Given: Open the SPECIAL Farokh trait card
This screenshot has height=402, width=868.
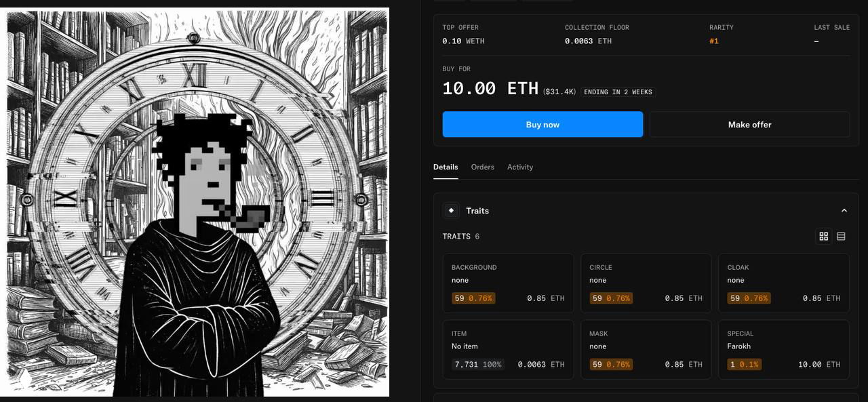Looking at the screenshot, I should click(x=784, y=349).
